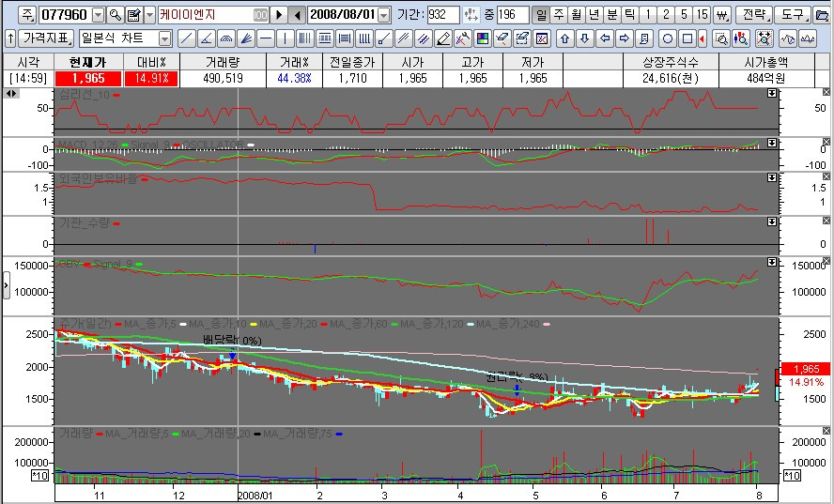Click the play backward arrow button
Screen dimensions: 834x504
click(298, 15)
